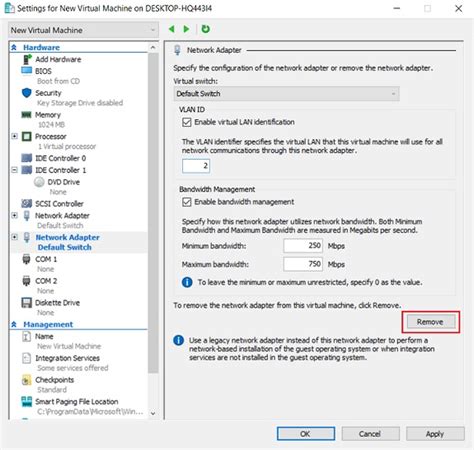Click the Apply button
Viewport: 474px width, 450px height.
click(x=435, y=434)
